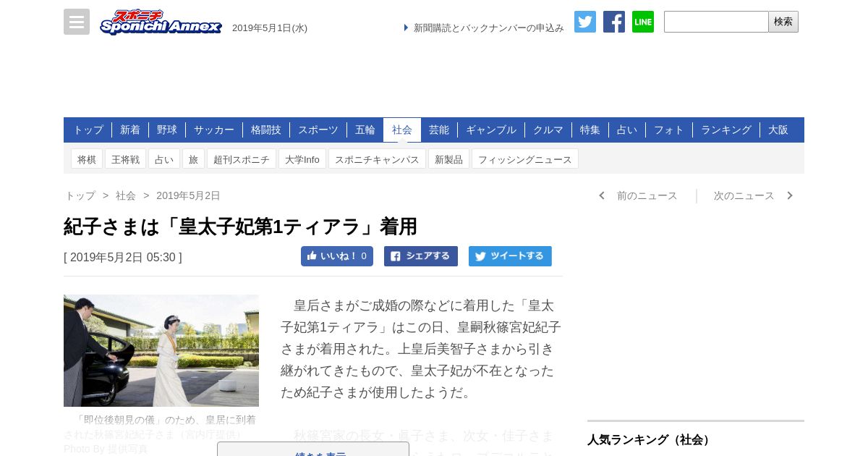
Task: Open the Twitter icon in header
Action: click(585, 22)
